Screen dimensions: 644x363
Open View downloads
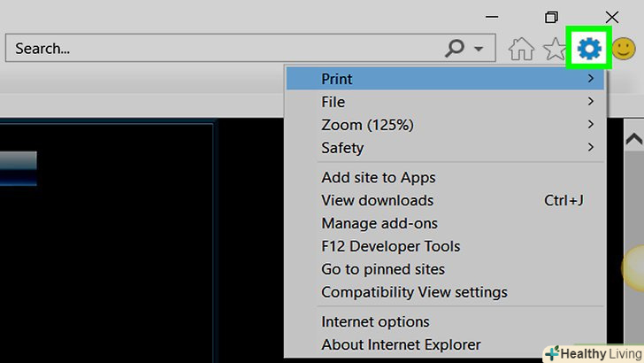(x=378, y=201)
